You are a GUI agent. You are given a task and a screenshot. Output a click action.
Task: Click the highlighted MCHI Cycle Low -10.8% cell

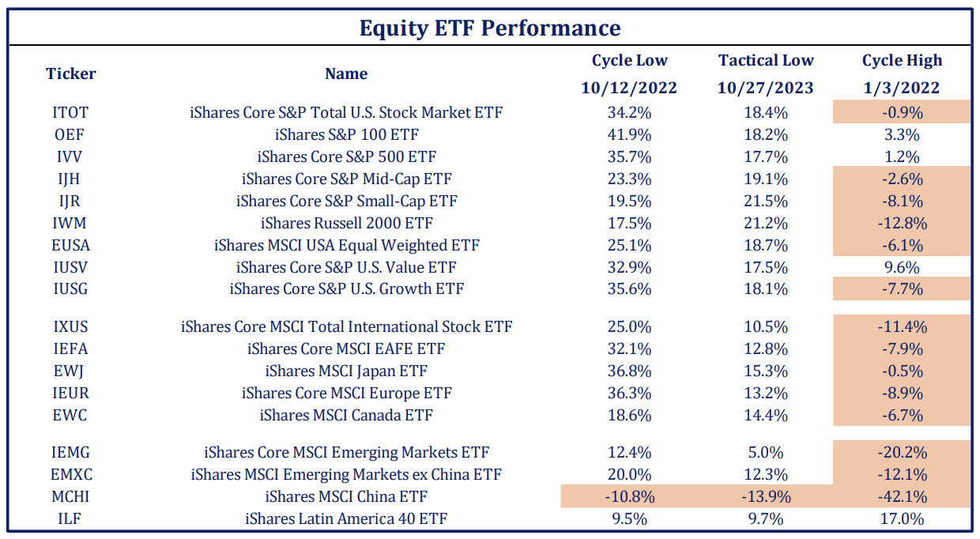tap(629, 497)
